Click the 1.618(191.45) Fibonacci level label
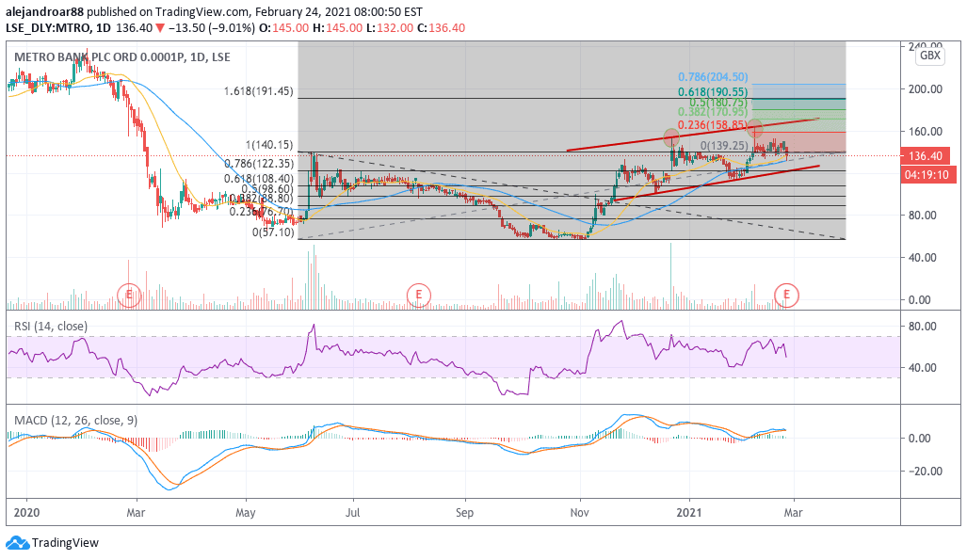Image resolution: width=967 pixels, height=560 pixels. (x=258, y=91)
